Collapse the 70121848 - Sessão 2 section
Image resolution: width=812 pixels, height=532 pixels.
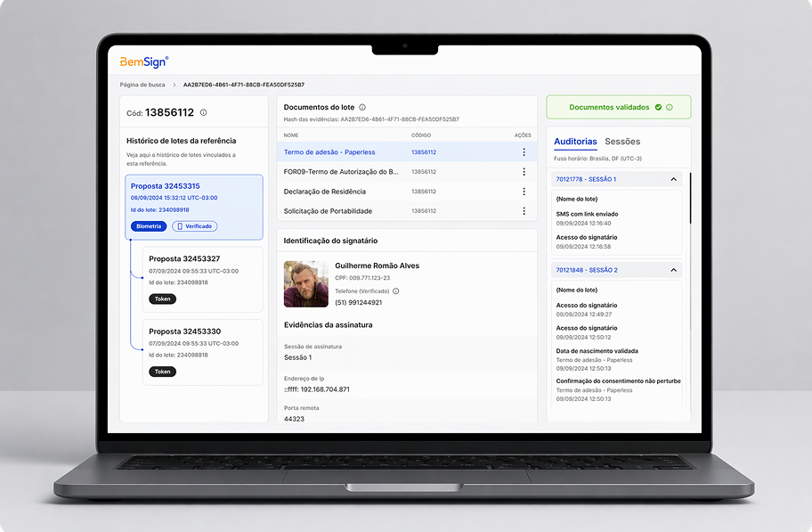(x=673, y=270)
